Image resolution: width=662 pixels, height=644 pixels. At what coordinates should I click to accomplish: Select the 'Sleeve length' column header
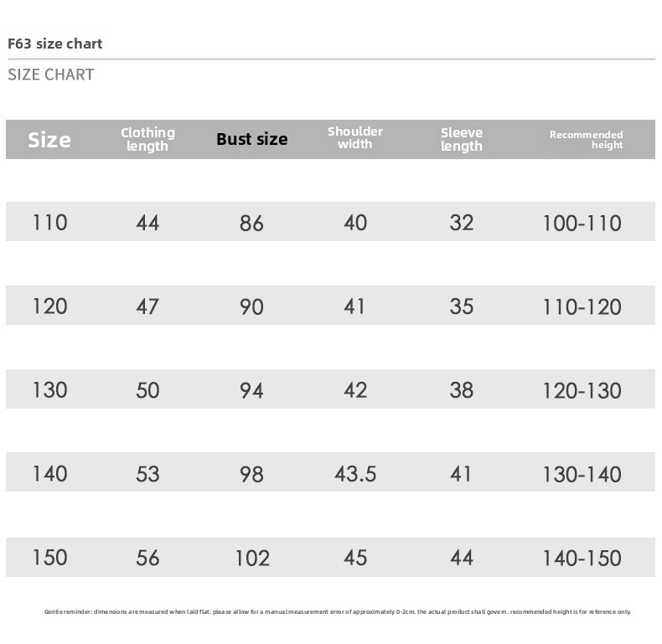click(x=462, y=139)
